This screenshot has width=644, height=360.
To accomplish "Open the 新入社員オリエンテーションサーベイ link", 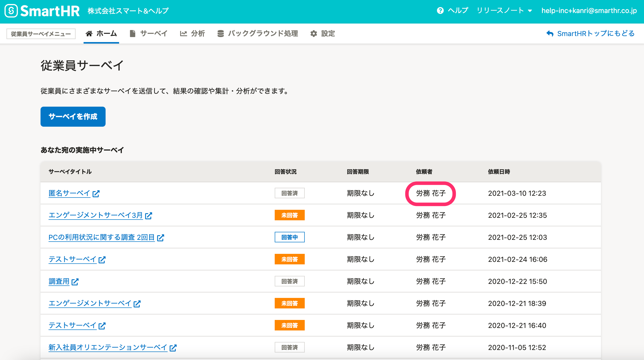I will click(x=108, y=347).
